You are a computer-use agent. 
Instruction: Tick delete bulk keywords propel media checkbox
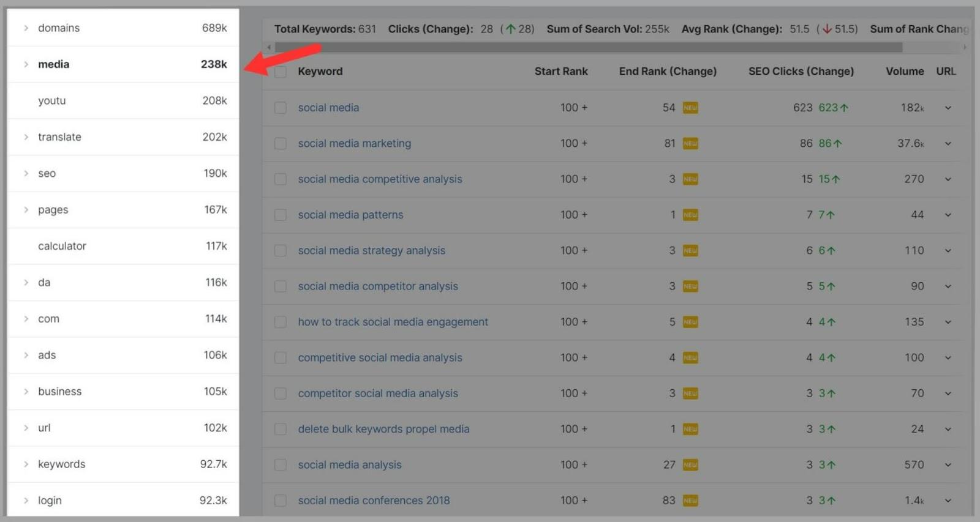click(x=281, y=429)
